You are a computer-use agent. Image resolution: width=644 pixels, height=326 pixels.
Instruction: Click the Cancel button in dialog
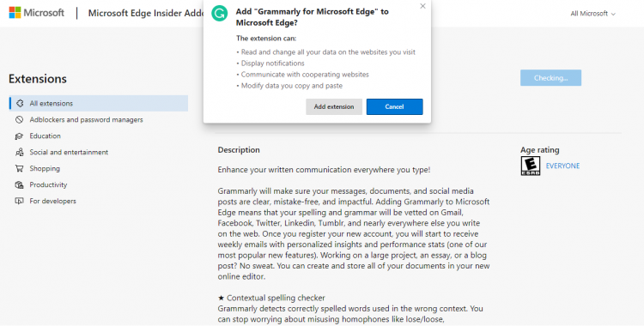pos(394,106)
